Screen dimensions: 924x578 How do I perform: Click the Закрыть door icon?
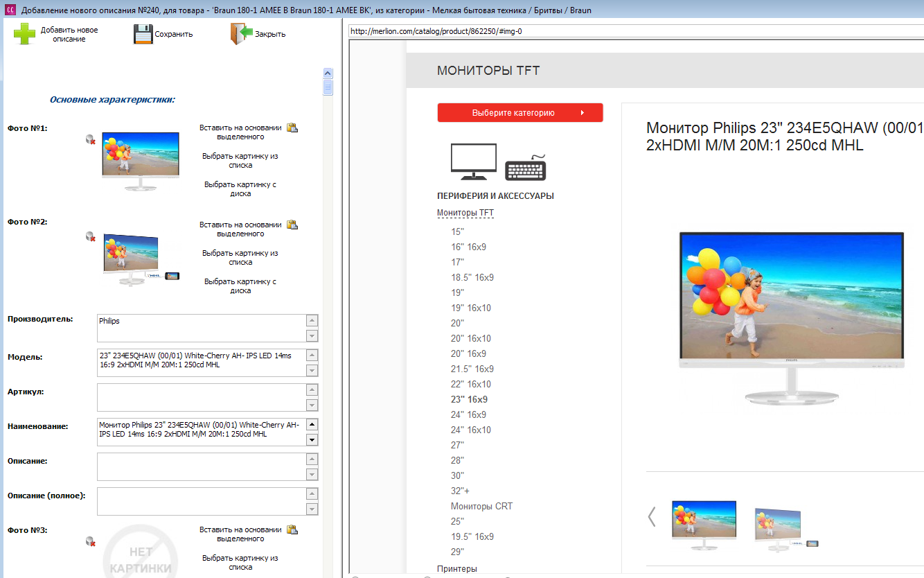pyautogui.click(x=240, y=34)
